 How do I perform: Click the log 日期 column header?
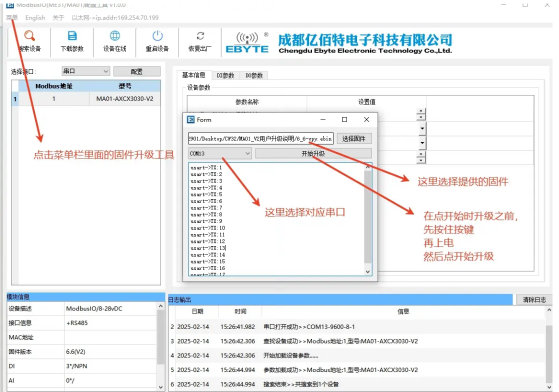click(x=197, y=311)
